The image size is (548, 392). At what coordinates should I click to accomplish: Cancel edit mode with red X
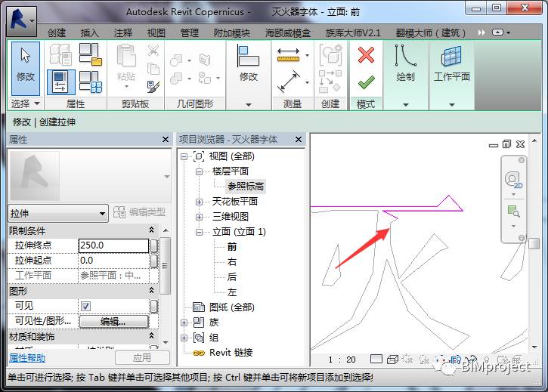pos(366,55)
